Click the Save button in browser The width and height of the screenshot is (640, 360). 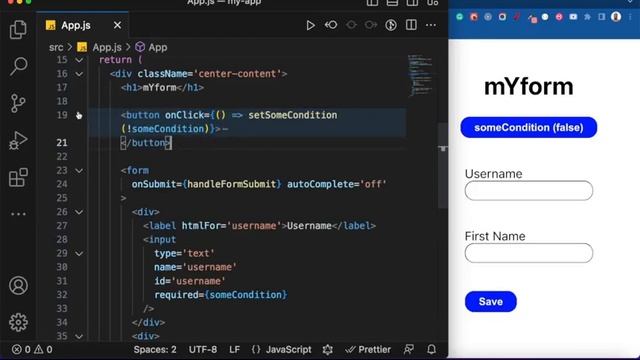pos(491,302)
